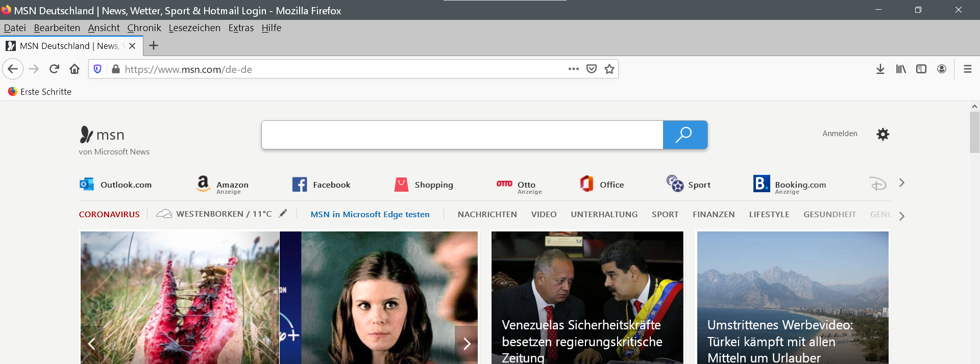
Task: Show previous carousel slide arrow
Action: click(x=92, y=344)
